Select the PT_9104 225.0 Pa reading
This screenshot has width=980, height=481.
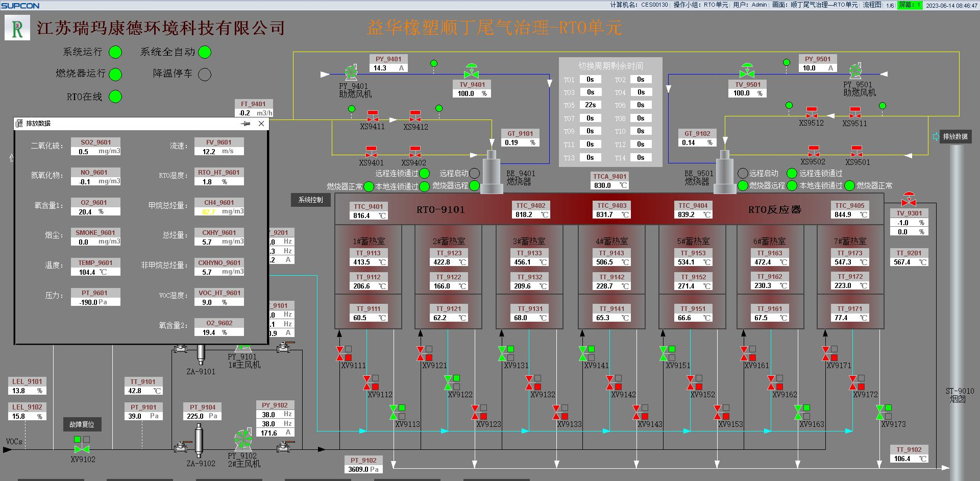(203, 417)
